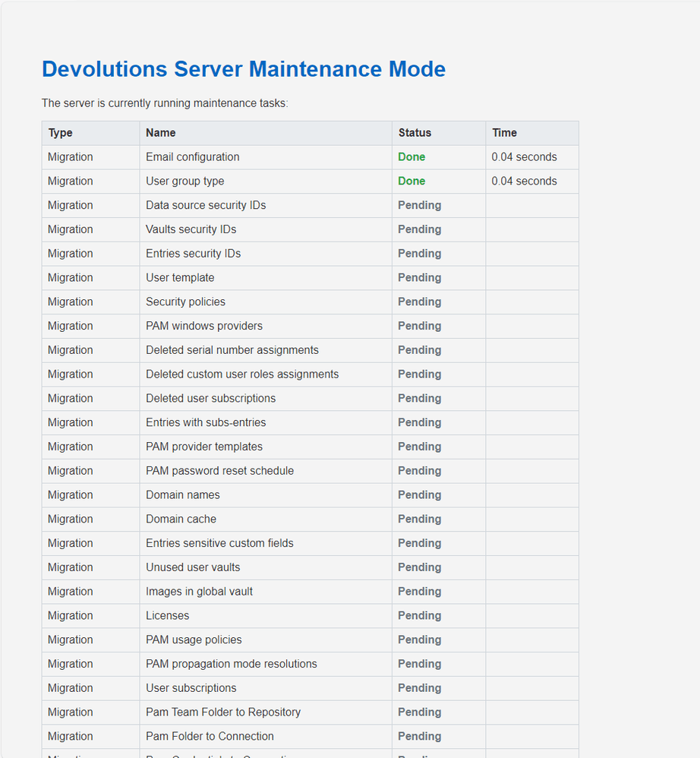Select "Migration" type beside Entries with subs-entries
Viewport: 700px width, 758px height.
(70, 423)
